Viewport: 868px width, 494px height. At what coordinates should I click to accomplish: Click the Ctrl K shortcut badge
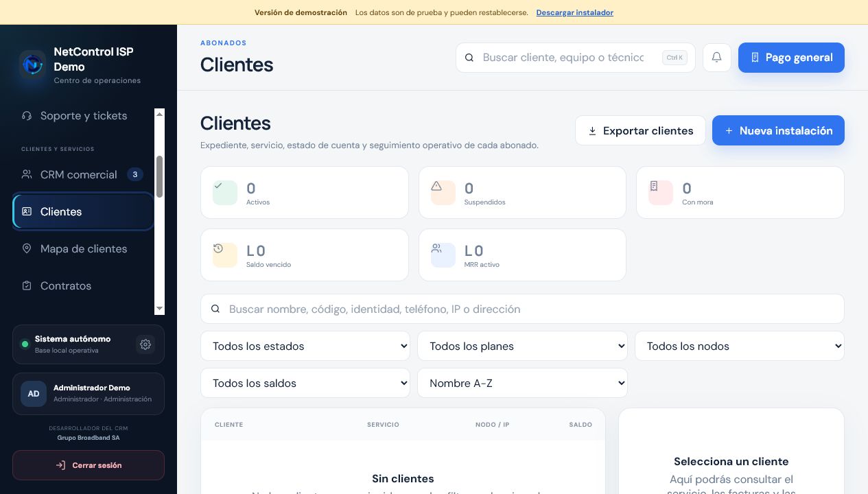click(x=675, y=58)
